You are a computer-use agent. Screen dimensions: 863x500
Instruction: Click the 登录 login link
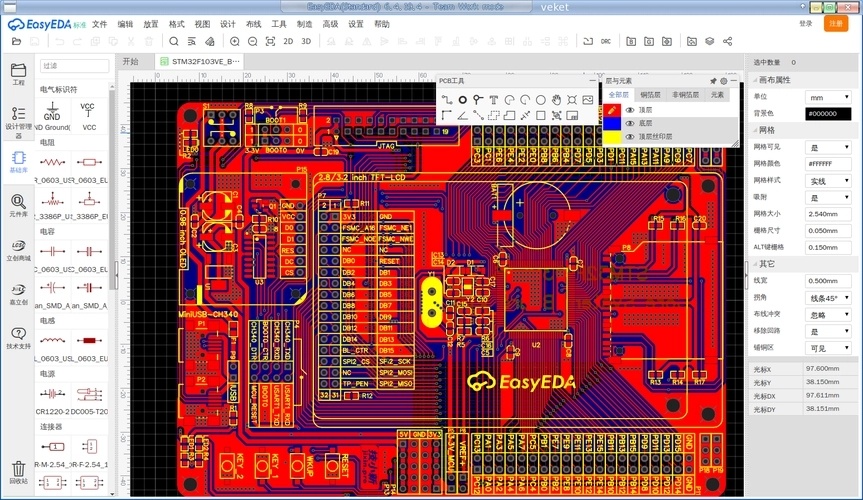(x=806, y=24)
